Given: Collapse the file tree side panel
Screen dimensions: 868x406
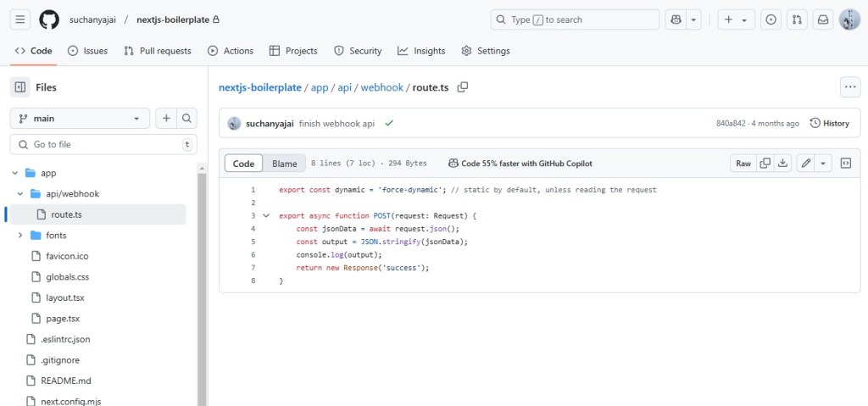Looking at the screenshot, I should 20,87.
